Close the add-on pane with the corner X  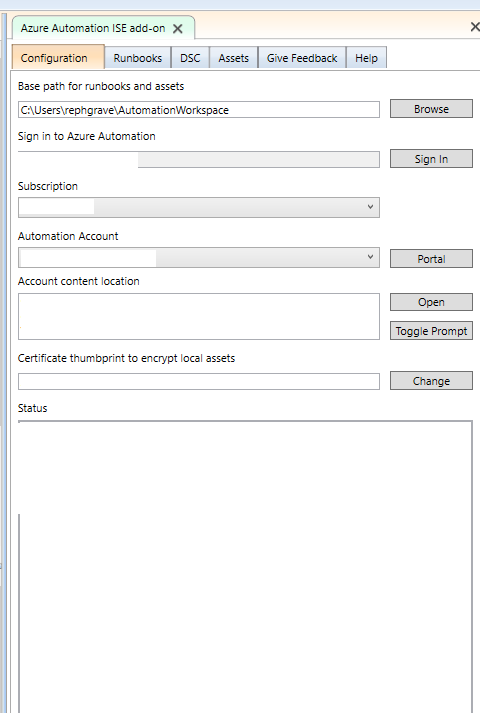pyautogui.click(x=475, y=27)
